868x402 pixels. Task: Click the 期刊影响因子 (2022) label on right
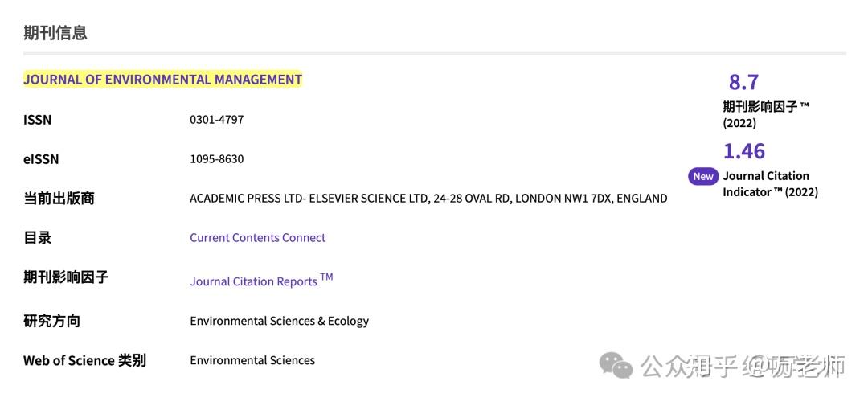click(x=766, y=114)
